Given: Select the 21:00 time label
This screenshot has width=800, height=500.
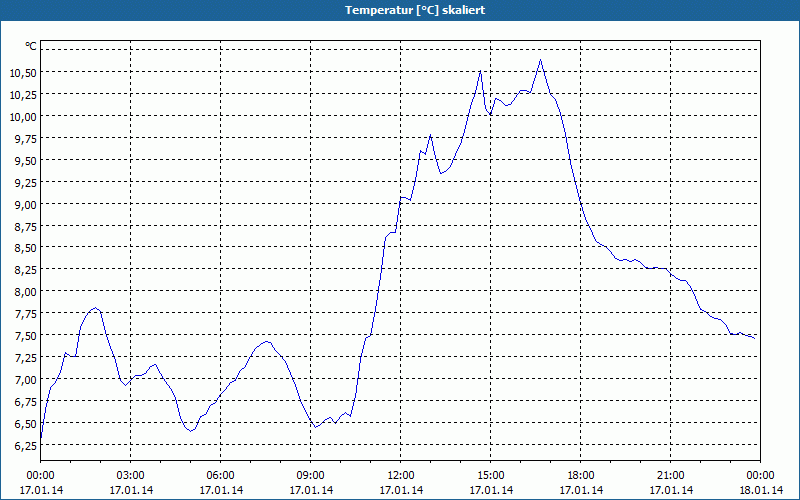Looking at the screenshot, I should [x=670, y=476].
